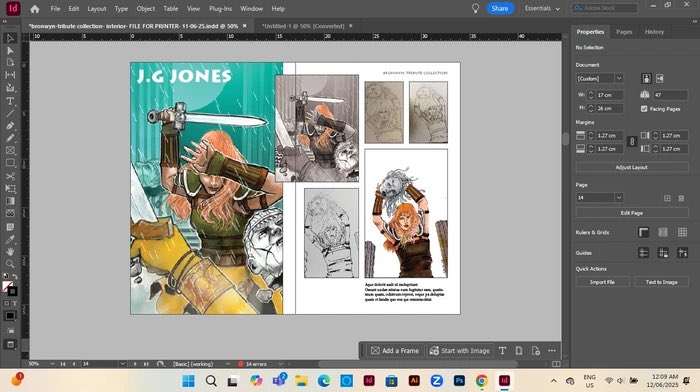Select the Scissors tool
The image size is (700, 392).
click(10, 176)
